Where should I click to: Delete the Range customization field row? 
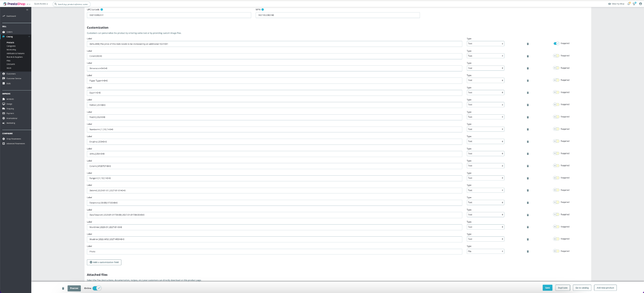[528, 178]
